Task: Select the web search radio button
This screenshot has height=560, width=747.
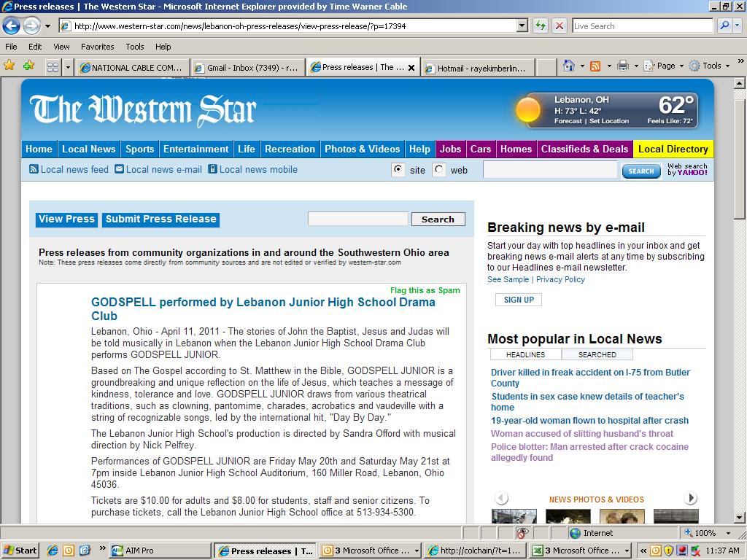Action: [x=438, y=169]
